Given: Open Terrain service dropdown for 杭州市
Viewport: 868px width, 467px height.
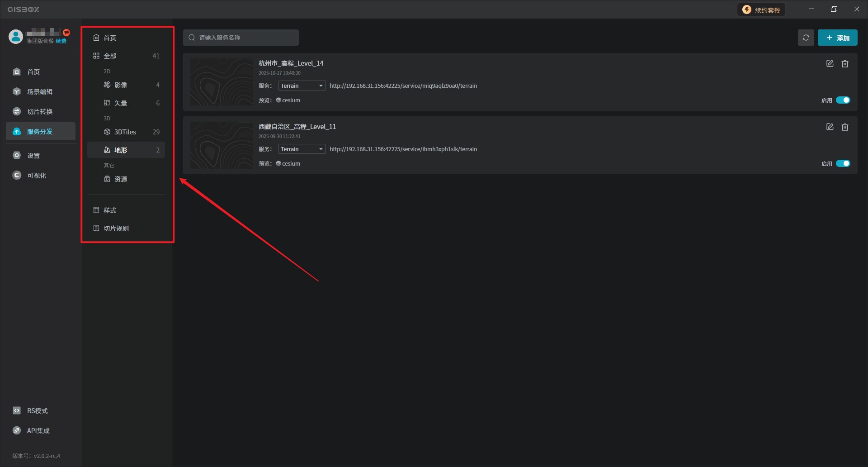Looking at the screenshot, I should (x=302, y=86).
